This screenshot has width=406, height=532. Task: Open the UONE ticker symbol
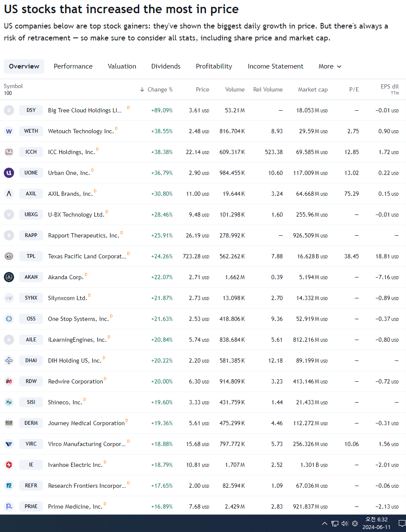(31, 173)
